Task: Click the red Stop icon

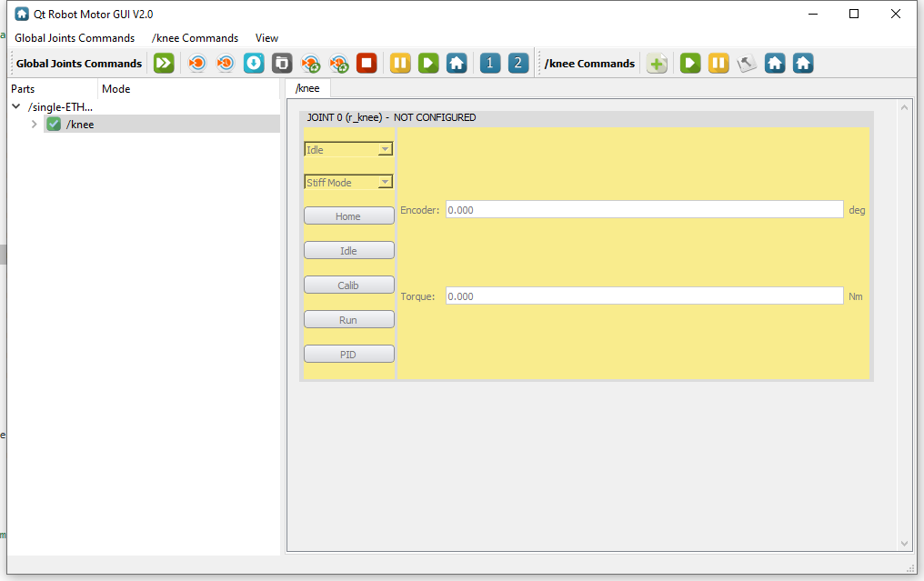Action: [x=367, y=63]
